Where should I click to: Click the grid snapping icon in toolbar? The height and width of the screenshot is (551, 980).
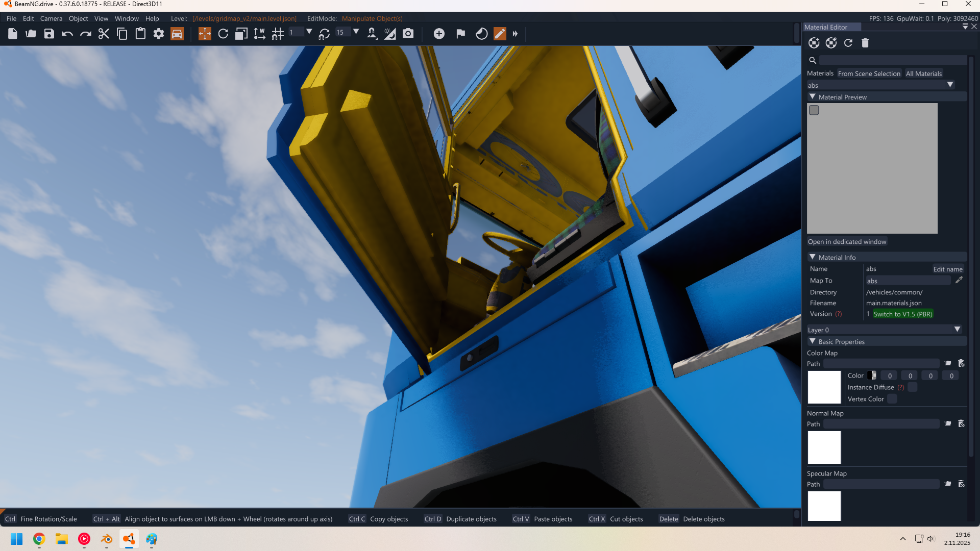click(278, 34)
